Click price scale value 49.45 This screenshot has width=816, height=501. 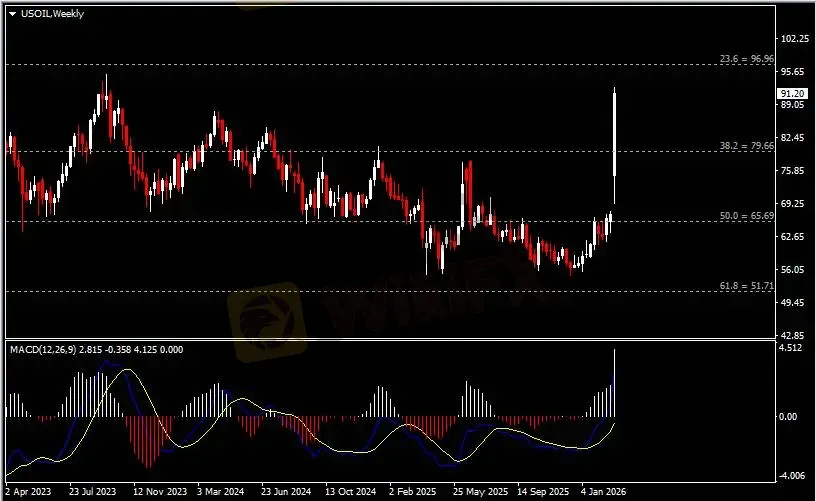tap(793, 303)
